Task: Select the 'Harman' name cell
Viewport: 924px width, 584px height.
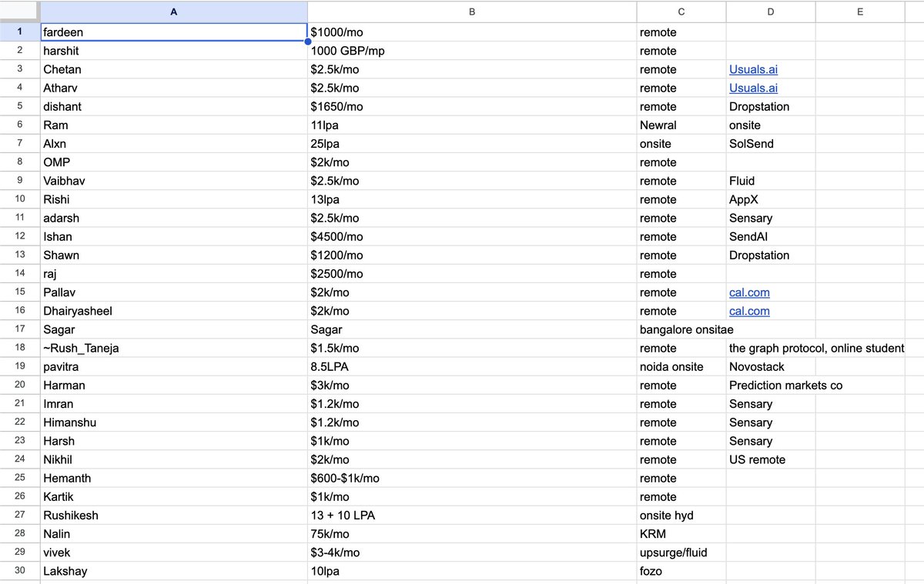Action: click(x=173, y=385)
